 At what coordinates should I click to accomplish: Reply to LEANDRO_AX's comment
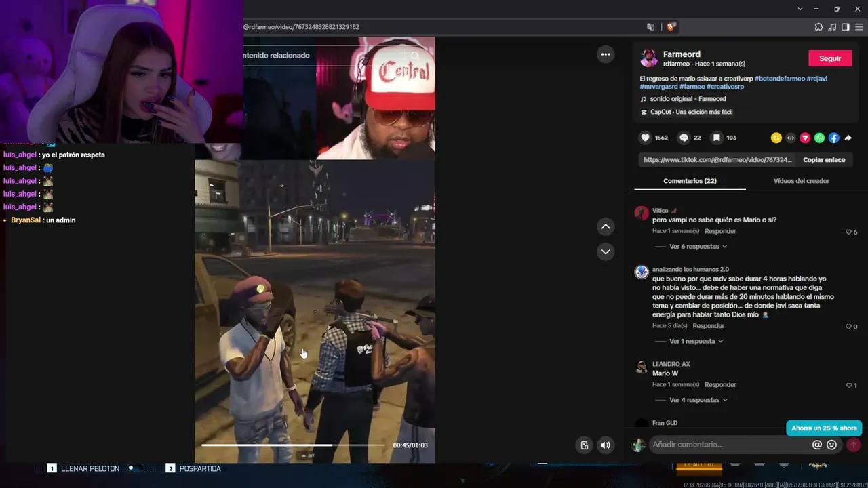click(720, 384)
